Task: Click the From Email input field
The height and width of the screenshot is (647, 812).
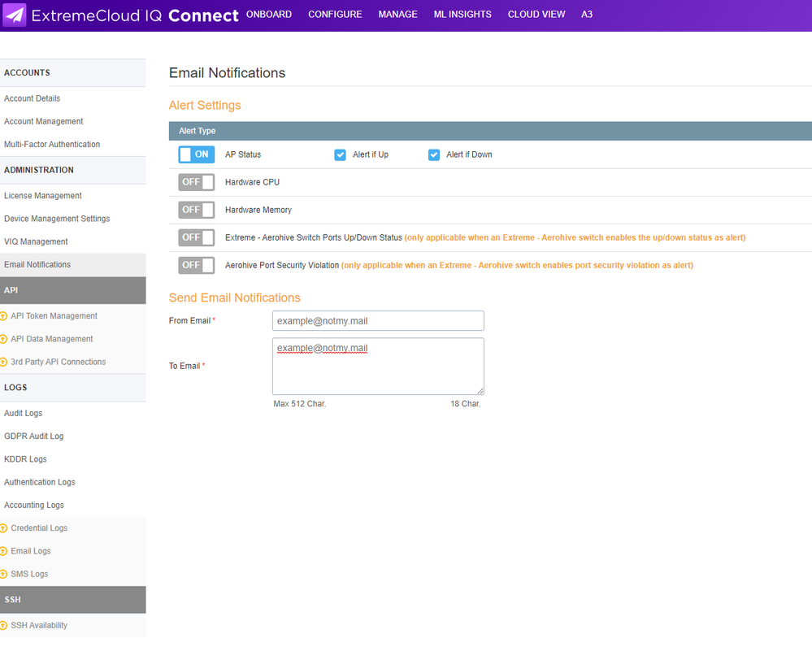Action: click(378, 321)
